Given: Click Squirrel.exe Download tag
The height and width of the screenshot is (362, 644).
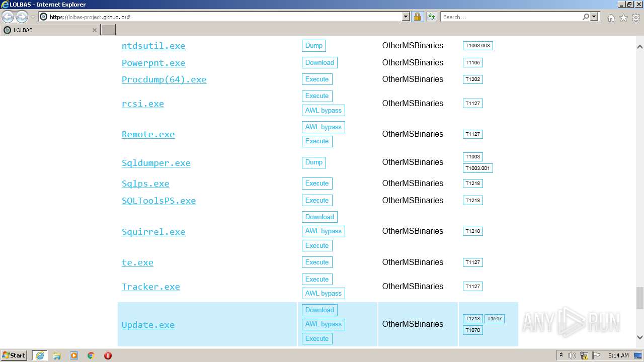Looking at the screenshot, I should (x=319, y=217).
